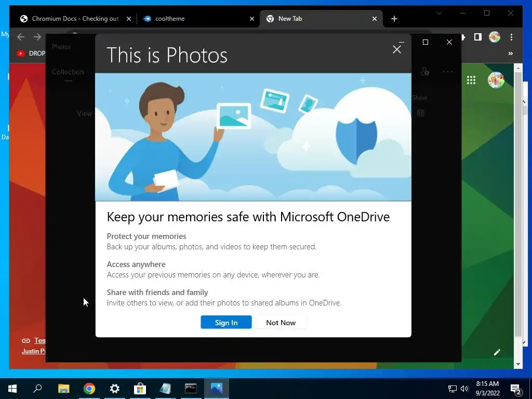This screenshot has width=532, height=399.
Task: Open tab search dropdown in Chrome
Action: (438, 13)
